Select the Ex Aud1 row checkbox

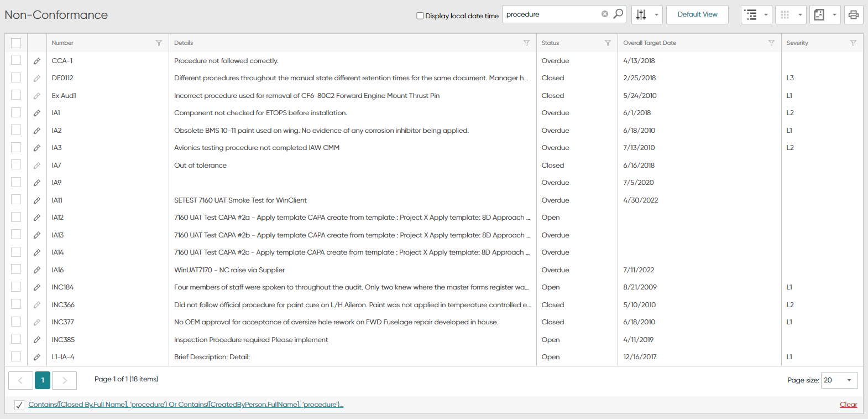click(x=16, y=95)
